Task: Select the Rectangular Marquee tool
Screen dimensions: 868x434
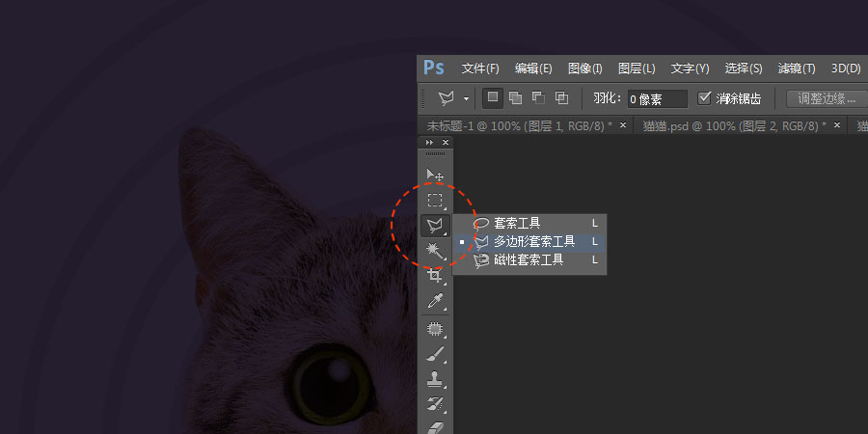Action: pos(435,200)
